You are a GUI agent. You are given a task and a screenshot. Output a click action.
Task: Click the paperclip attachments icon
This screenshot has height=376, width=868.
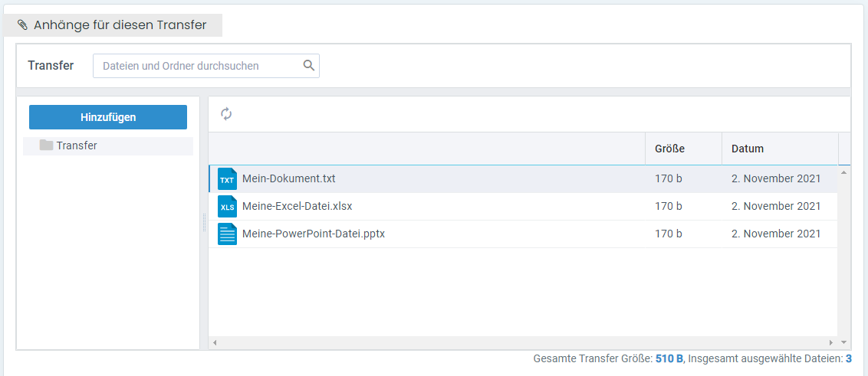click(x=22, y=25)
